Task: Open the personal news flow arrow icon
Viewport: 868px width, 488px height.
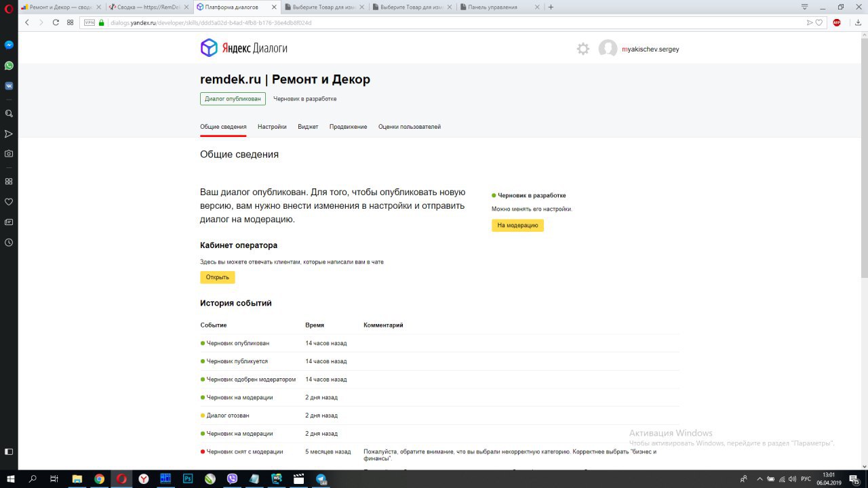Action: 9,134
